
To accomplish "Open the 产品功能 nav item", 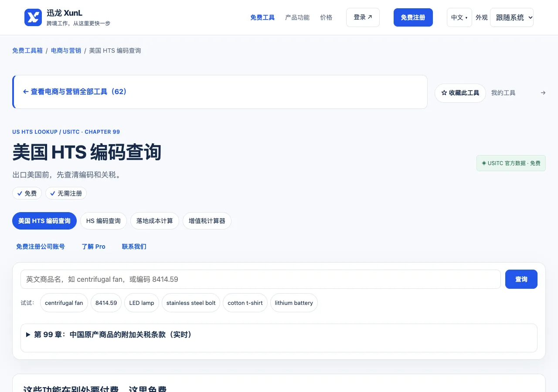I will (x=297, y=17).
